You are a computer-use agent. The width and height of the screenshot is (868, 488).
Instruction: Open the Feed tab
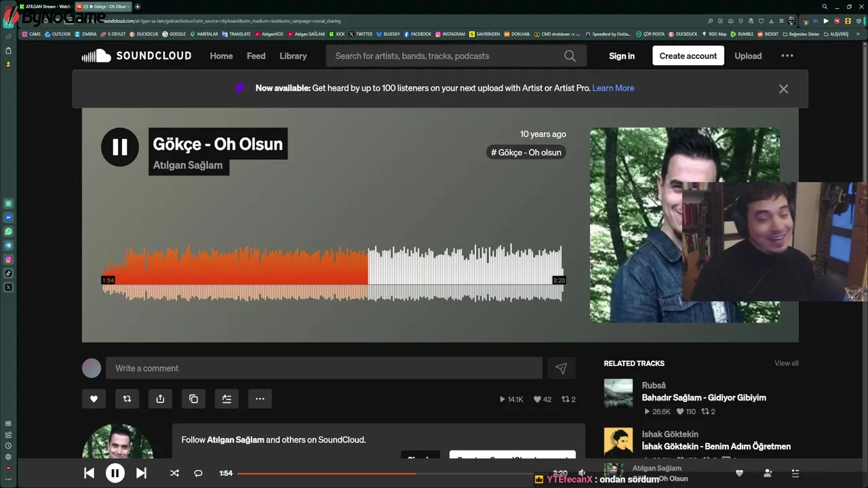pos(256,56)
